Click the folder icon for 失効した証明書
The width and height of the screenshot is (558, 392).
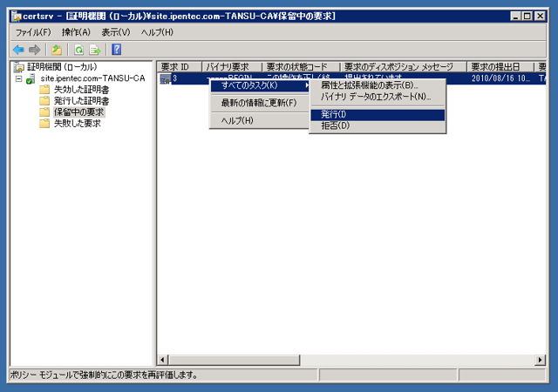pos(44,89)
